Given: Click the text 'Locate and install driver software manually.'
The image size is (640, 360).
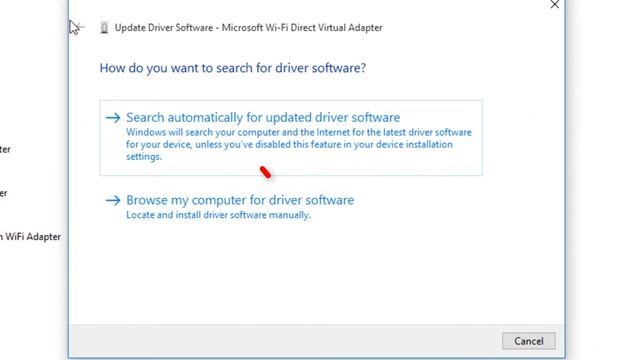Looking at the screenshot, I should (218, 215).
